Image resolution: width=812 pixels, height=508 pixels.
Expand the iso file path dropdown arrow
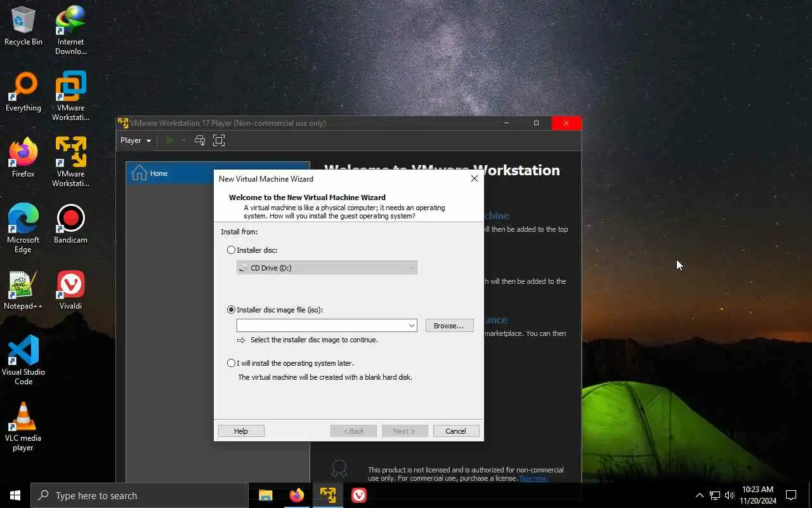(x=412, y=326)
